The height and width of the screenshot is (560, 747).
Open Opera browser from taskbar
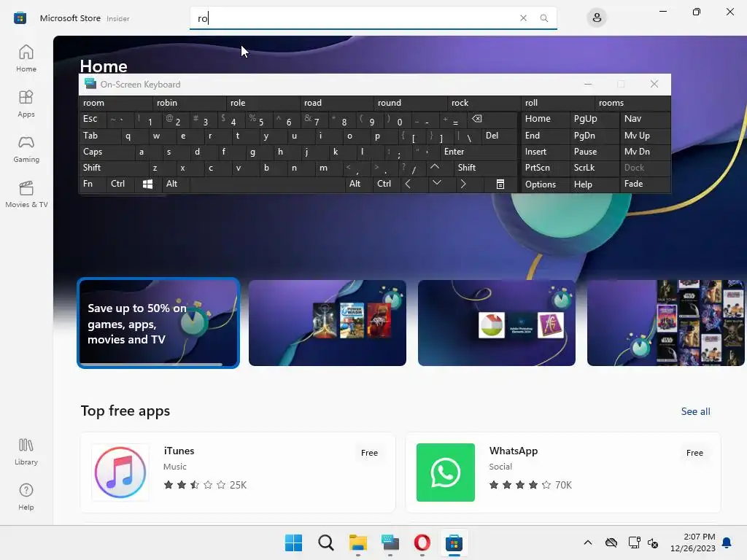[x=422, y=542]
